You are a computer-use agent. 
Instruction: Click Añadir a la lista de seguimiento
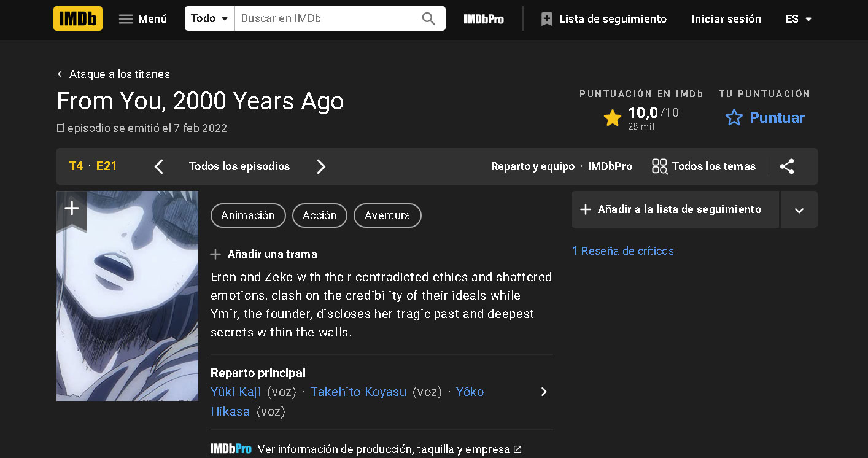coord(675,209)
